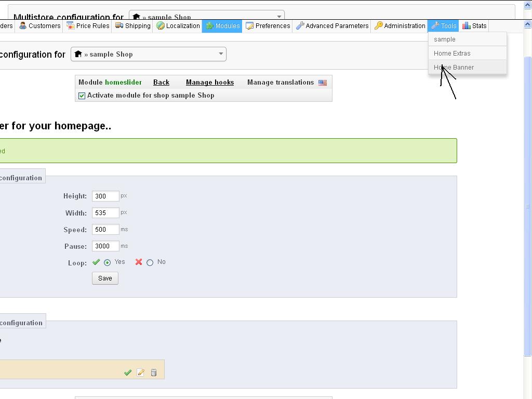The height and width of the screenshot is (399, 532).
Task: Open the Shipping menu
Action: pos(132,26)
